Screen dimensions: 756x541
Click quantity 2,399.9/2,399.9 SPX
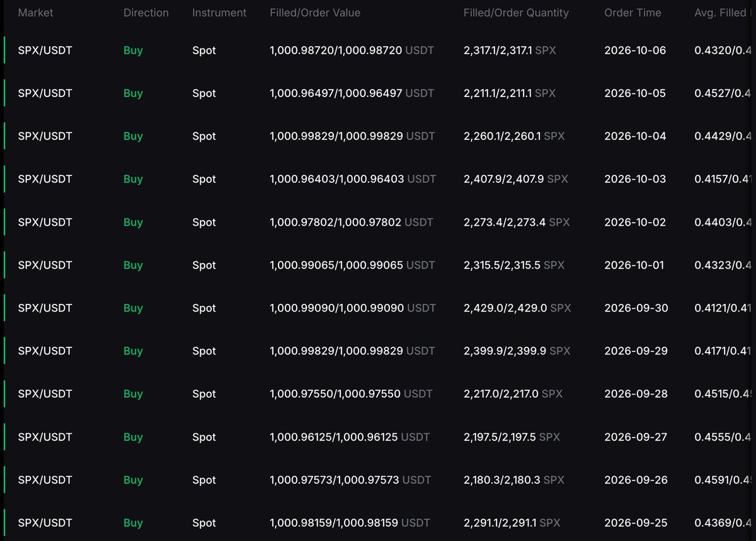[x=517, y=351]
